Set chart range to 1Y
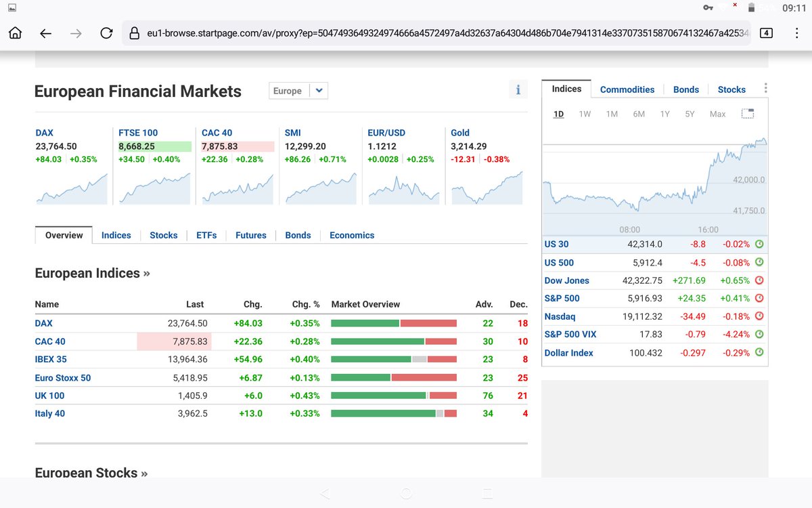This screenshot has width=812, height=508. (664, 114)
